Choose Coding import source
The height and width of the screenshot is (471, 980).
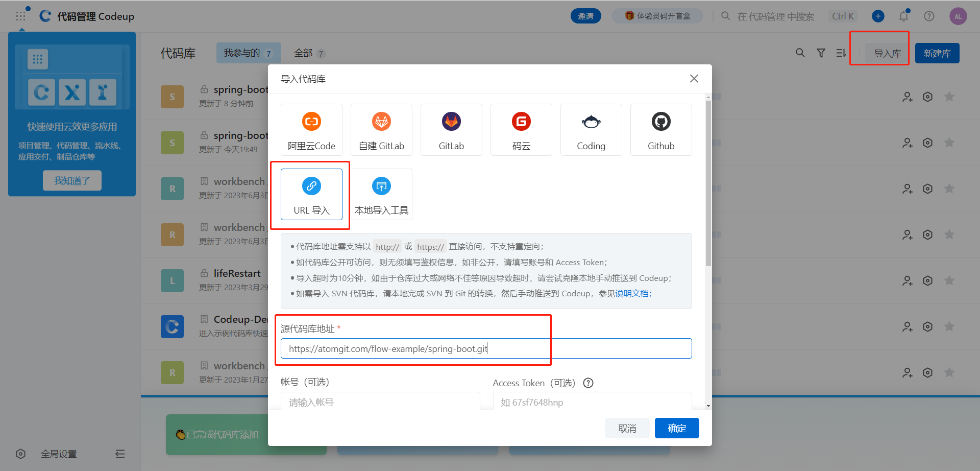pyautogui.click(x=591, y=130)
